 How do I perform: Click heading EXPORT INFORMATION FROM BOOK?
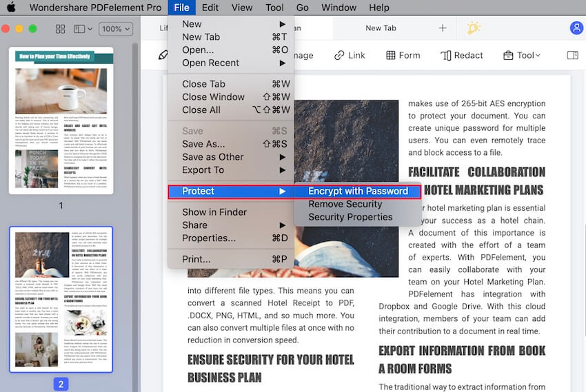[462, 351]
